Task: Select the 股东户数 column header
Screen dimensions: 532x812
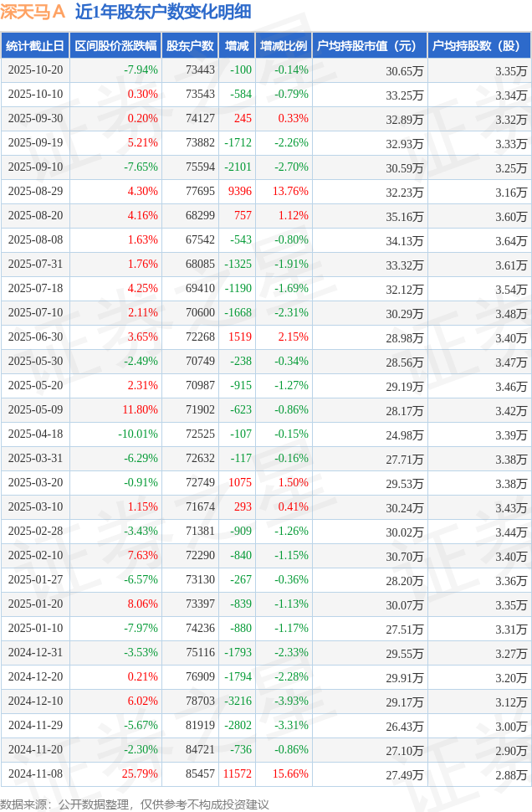Action: pos(189,46)
